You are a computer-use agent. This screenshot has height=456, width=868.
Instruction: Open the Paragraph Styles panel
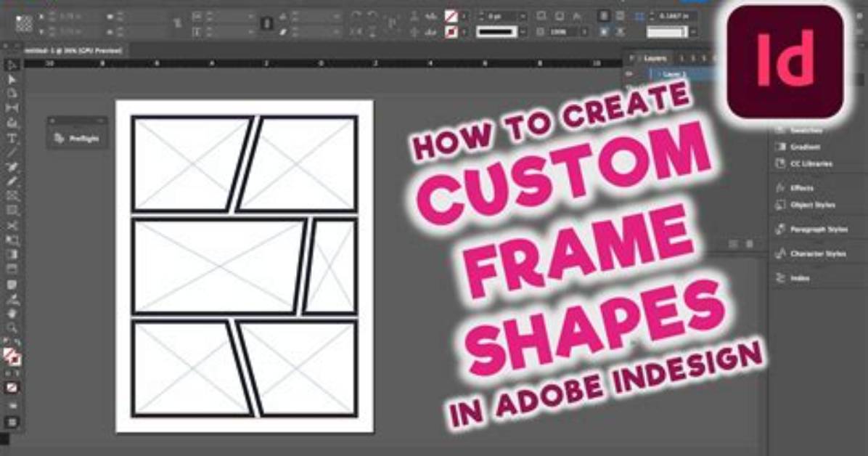click(812, 229)
